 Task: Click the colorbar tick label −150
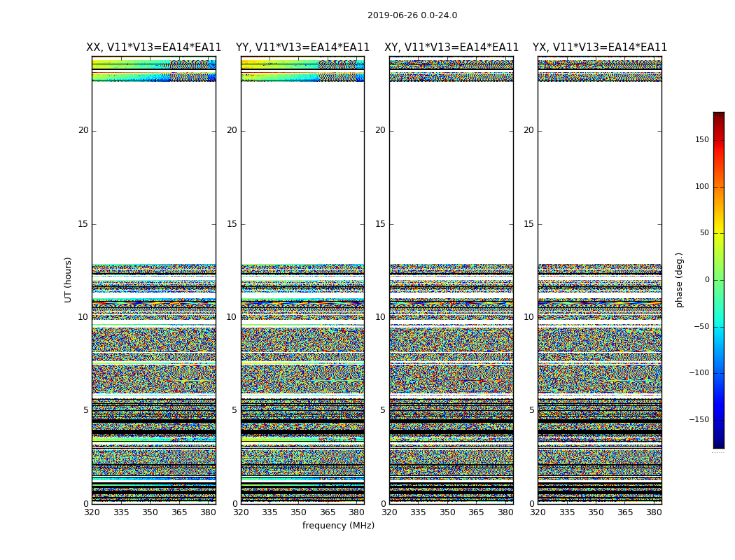(699, 419)
